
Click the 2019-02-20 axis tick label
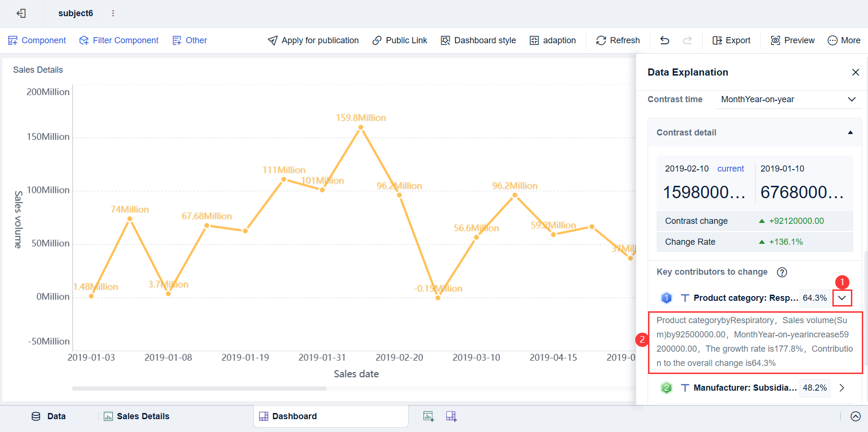399,357
